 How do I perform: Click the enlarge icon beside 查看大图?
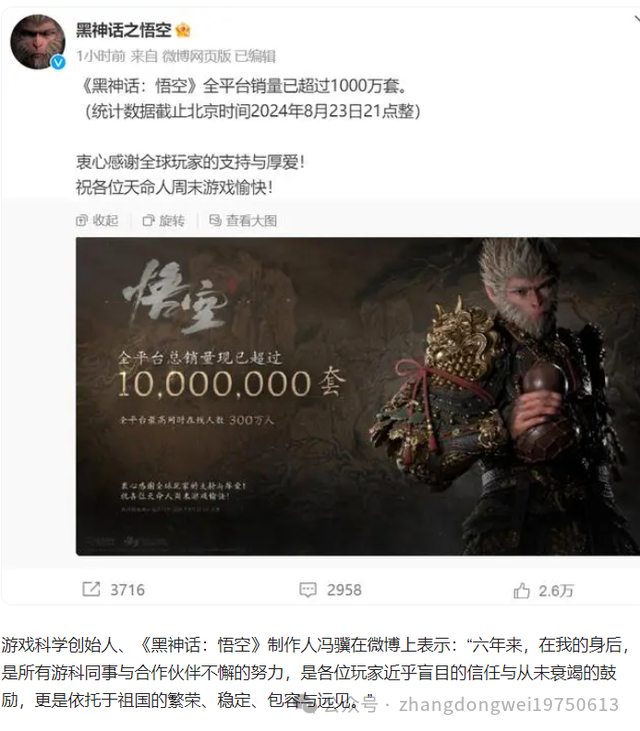click(215, 221)
